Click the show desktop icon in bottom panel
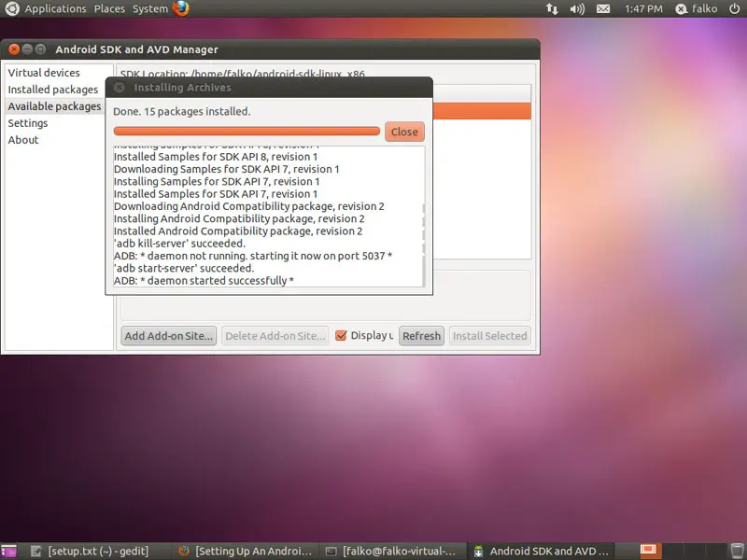 click(x=8, y=551)
